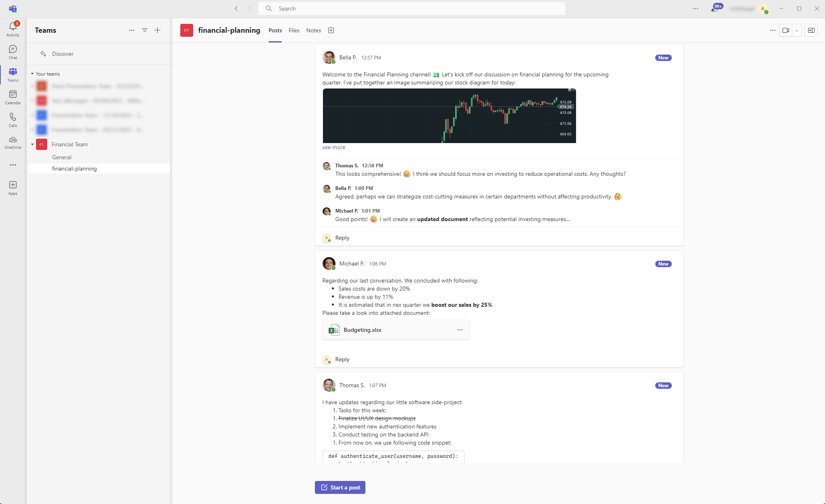825x504 pixels.
Task: Switch to the Posts tab
Action: [x=275, y=30]
